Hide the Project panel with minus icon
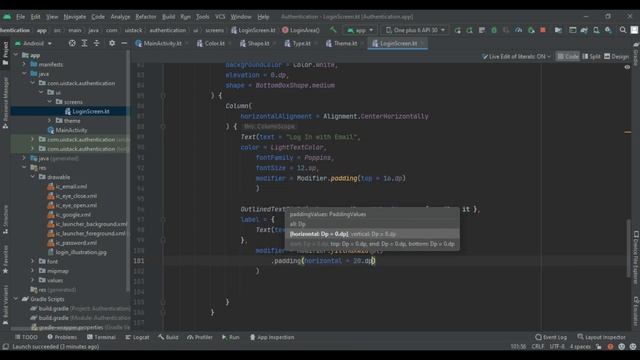 click(124, 43)
